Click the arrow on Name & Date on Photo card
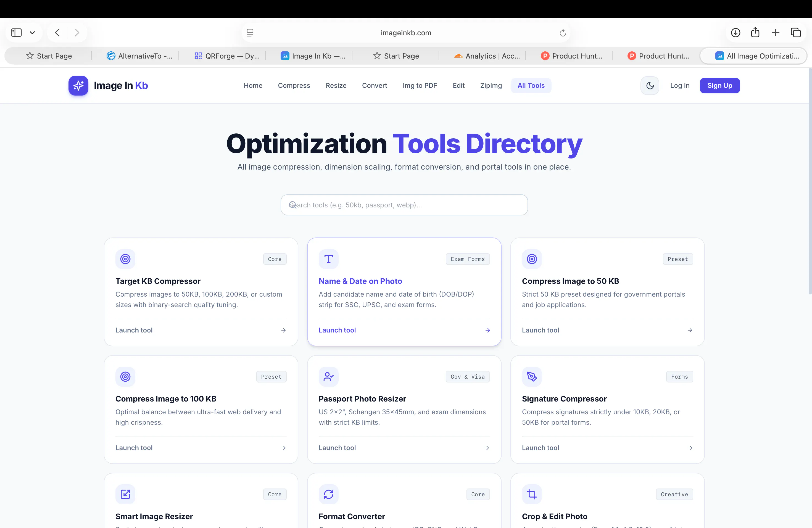812x528 pixels. (x=487, y=331)
